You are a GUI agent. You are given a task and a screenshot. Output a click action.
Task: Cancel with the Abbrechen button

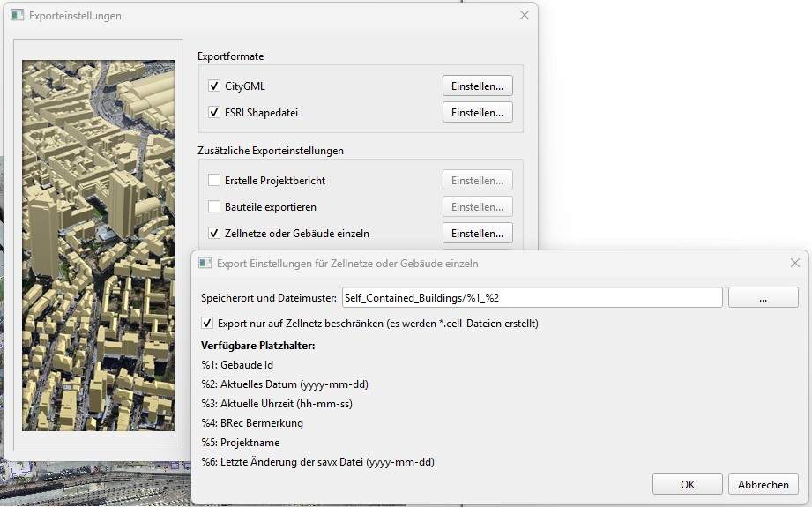pos(763,484)
